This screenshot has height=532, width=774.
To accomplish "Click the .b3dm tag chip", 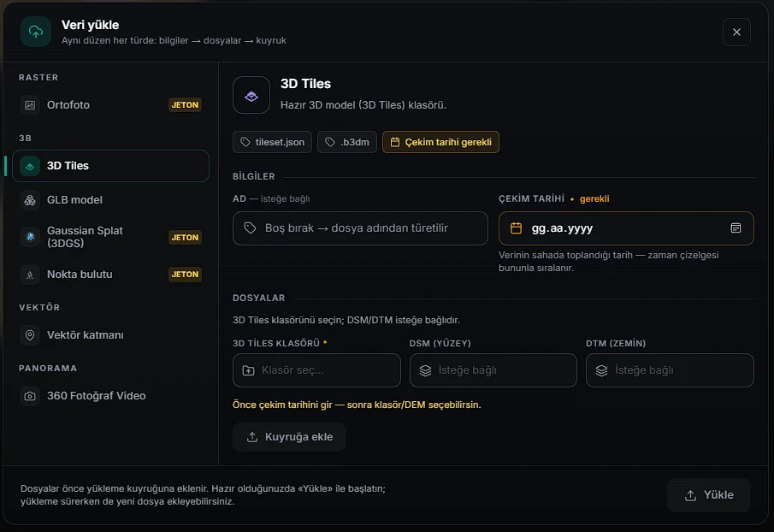I will pos(347,142).
